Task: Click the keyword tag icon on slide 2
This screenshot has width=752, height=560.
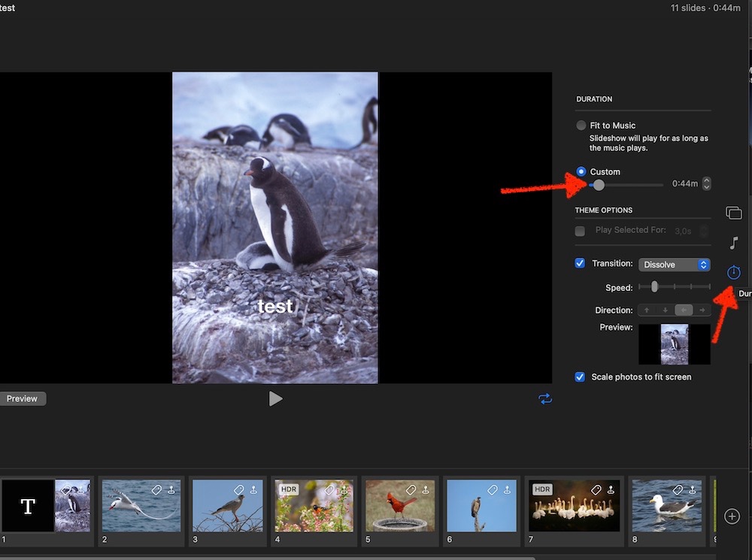Action: tap(157, 490)
